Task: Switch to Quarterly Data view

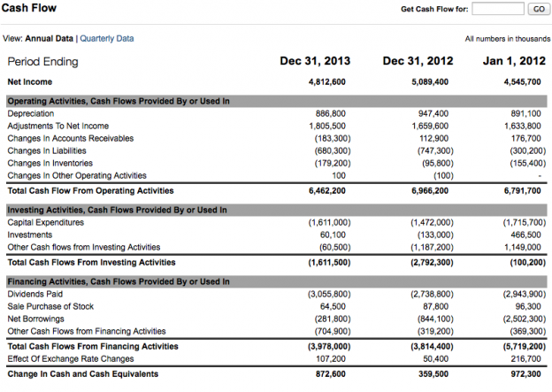Action: (x=107, y=38)
